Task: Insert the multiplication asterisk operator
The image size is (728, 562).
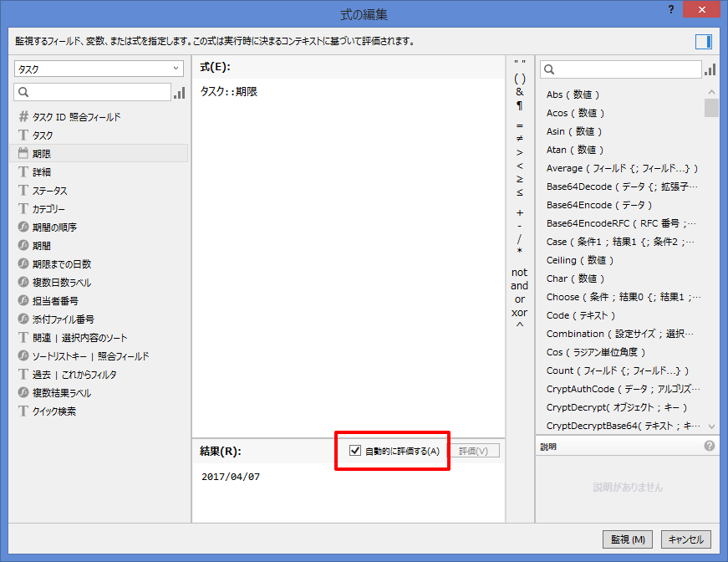Action: pyautogui.click(x=520, y=251)
